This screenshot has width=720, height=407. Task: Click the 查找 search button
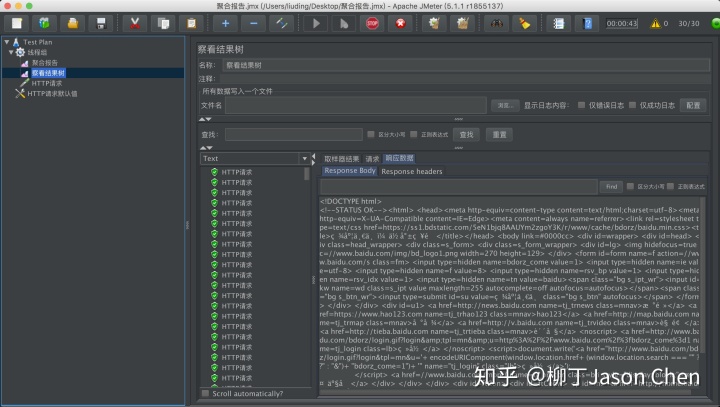coord(466,135)
